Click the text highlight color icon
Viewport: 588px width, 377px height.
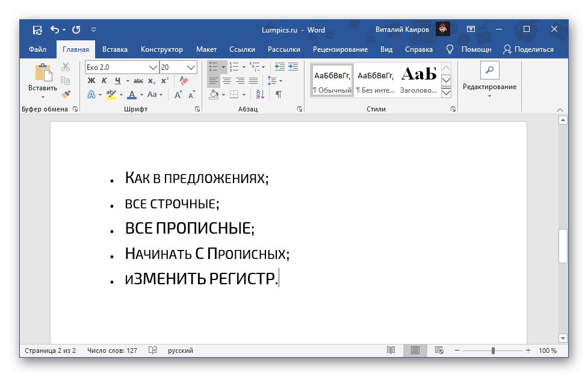[x=111, y=94]
